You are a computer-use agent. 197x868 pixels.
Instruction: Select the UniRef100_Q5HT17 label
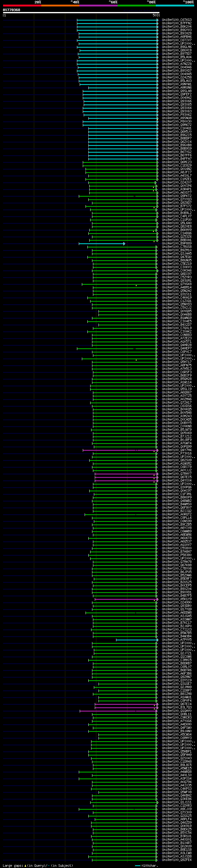pyautogui.click(x=177, y=362)
